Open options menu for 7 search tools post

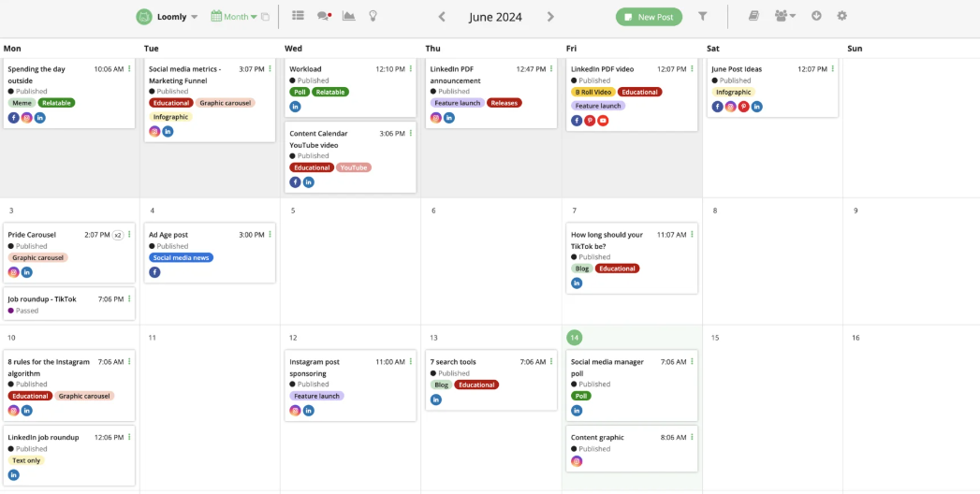(551, 361)
